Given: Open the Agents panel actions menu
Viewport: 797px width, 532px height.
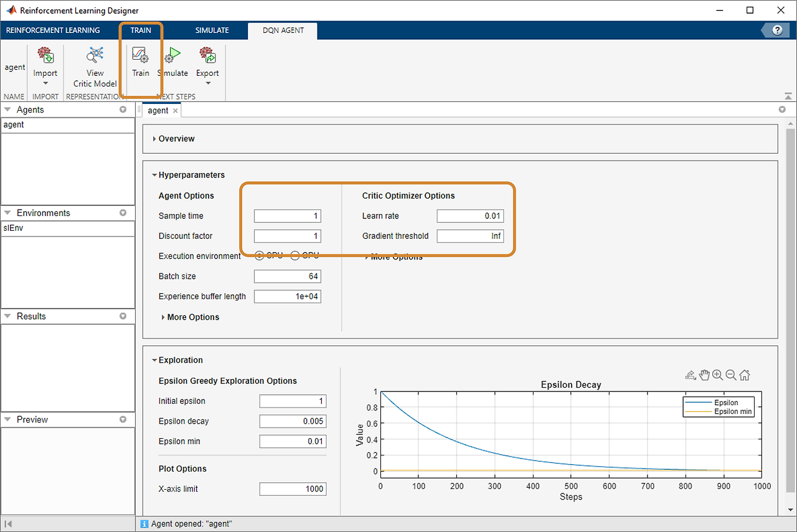Looking at the screenshot, I should (x=123, y=110).
